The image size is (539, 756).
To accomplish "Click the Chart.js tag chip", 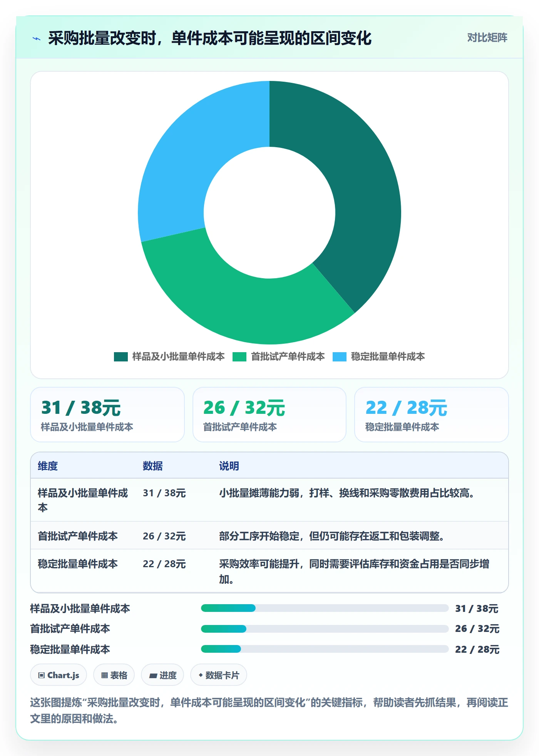I will pos(59,675).
